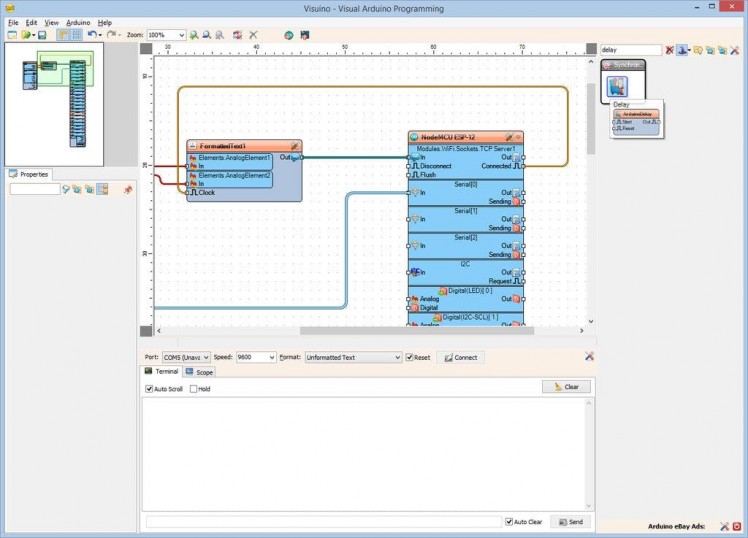This screenshot has width=748, height=538.
Task: Toggle the Auto Scroll checkbox
Action: click(150, 389)
